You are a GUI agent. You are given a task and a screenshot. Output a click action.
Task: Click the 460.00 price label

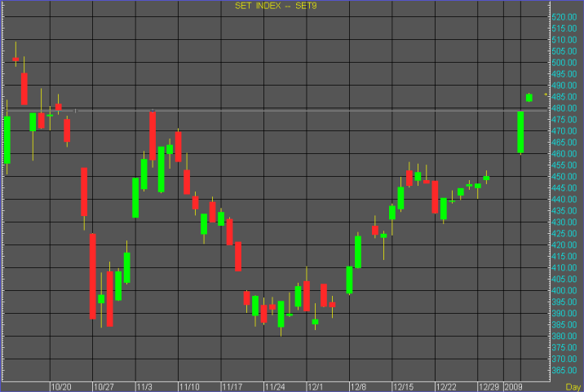[564, 154]
